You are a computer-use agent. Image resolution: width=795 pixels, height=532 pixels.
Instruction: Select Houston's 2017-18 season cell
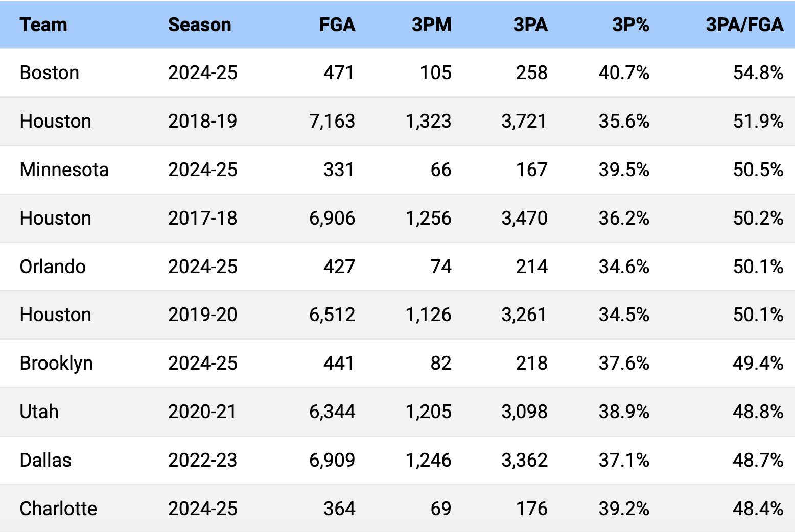[202, 218]
